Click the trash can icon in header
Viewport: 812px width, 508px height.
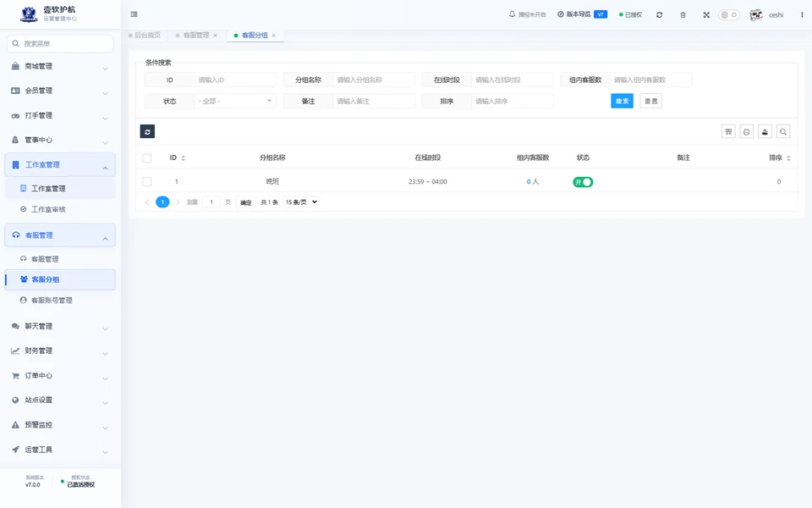pyautogui.click(x=683, y=15)
